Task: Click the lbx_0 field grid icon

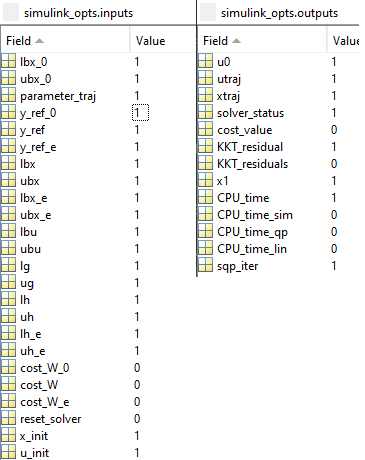Action: tap(8, 62)
